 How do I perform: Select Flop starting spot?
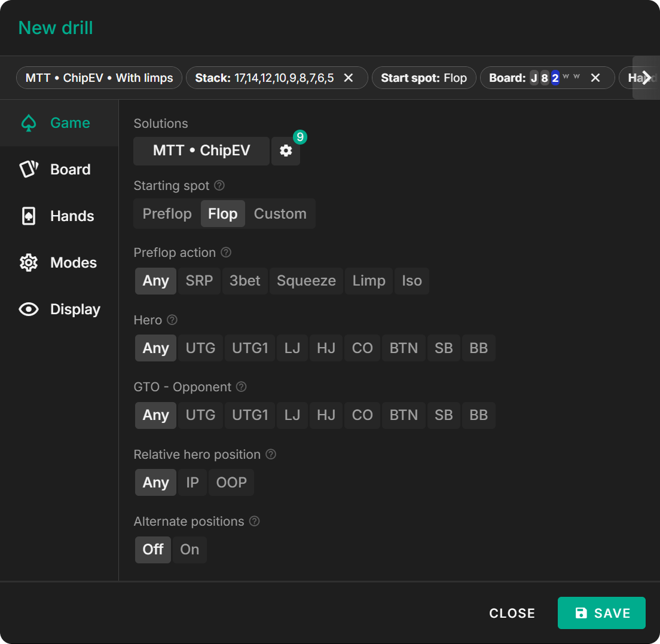pos(222,214)
